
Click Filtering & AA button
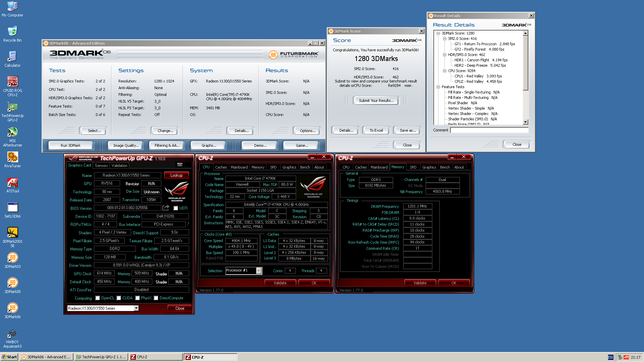(167, 145)
